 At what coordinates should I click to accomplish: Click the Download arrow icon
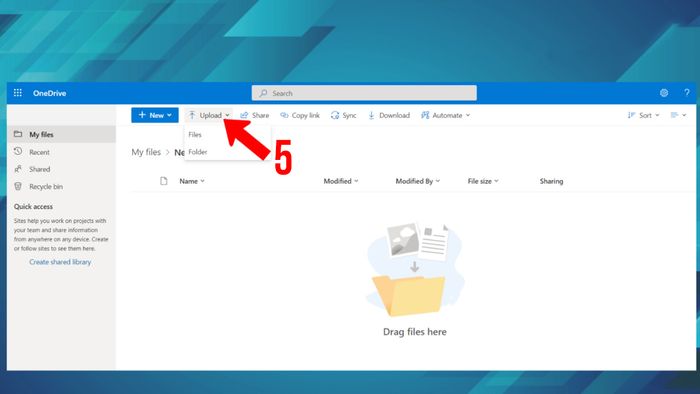371,116
